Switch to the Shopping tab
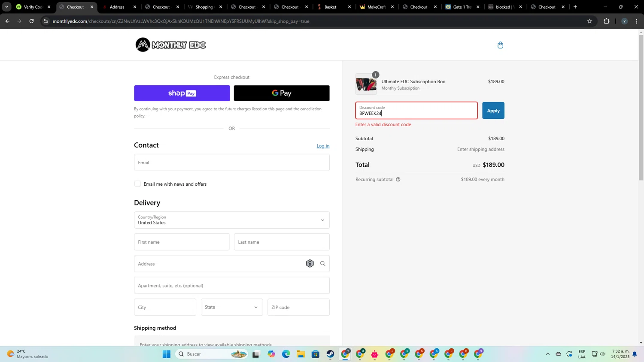This screenshot has height=362, width=644. coord(204,7)
